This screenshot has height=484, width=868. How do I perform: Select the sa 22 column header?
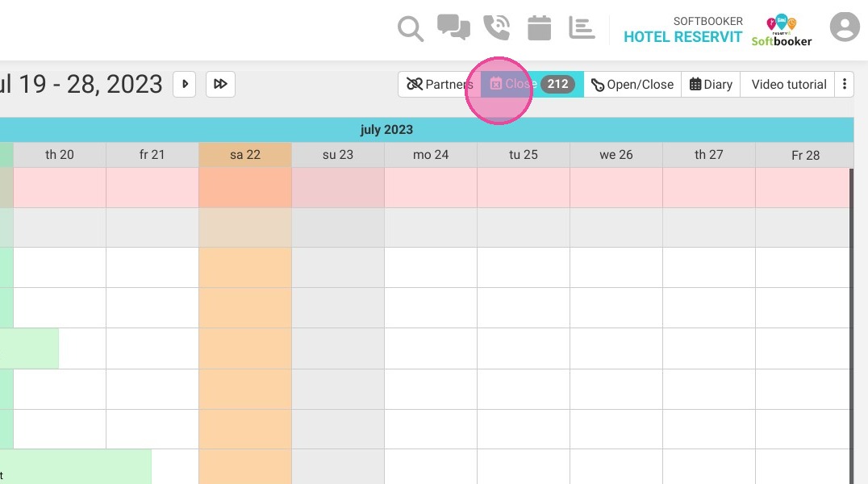pos(245,155)
